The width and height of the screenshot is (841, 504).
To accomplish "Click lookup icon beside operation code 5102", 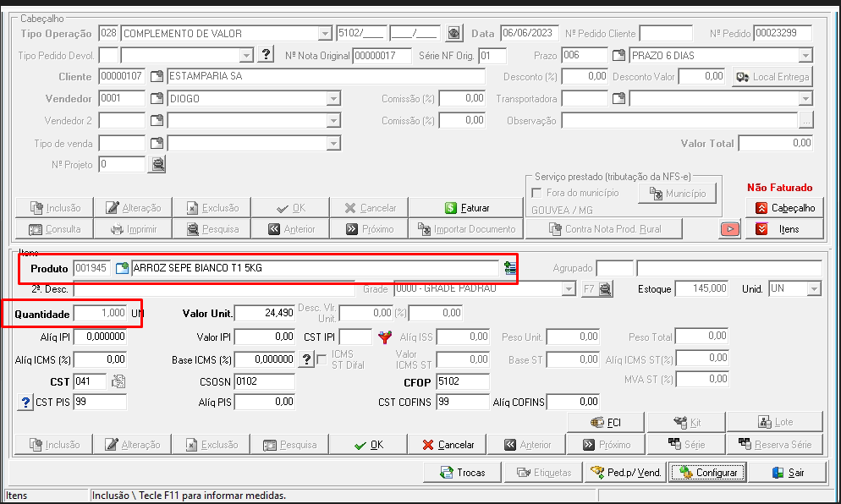I will (x=453, y=33).
